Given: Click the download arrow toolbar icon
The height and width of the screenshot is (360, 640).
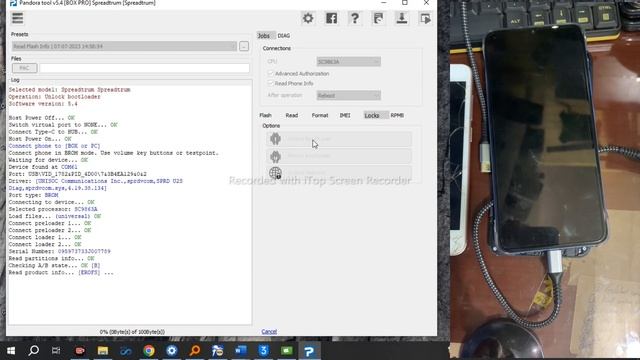Looking at the screenshot, I should [402, 18].
